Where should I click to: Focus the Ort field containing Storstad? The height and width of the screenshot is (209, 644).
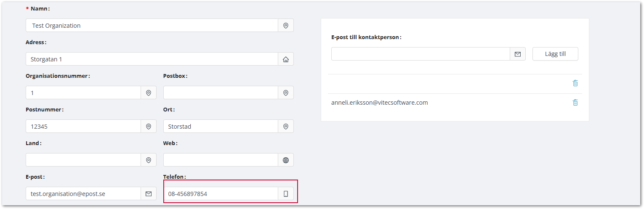click(221, 126)
